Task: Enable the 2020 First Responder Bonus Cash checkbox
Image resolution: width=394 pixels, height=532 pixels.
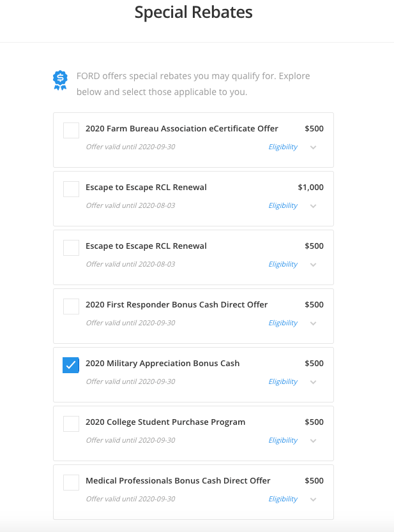Action: click(71, 306)
